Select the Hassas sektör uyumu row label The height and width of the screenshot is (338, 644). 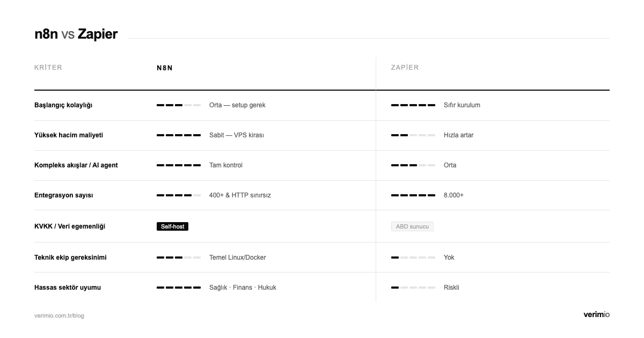(68, 288)
